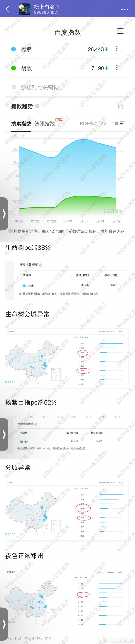This screenshot has width=135, height=644.
Task: Click the info icon before 数据更新时间
Action: tap(11, 231)
